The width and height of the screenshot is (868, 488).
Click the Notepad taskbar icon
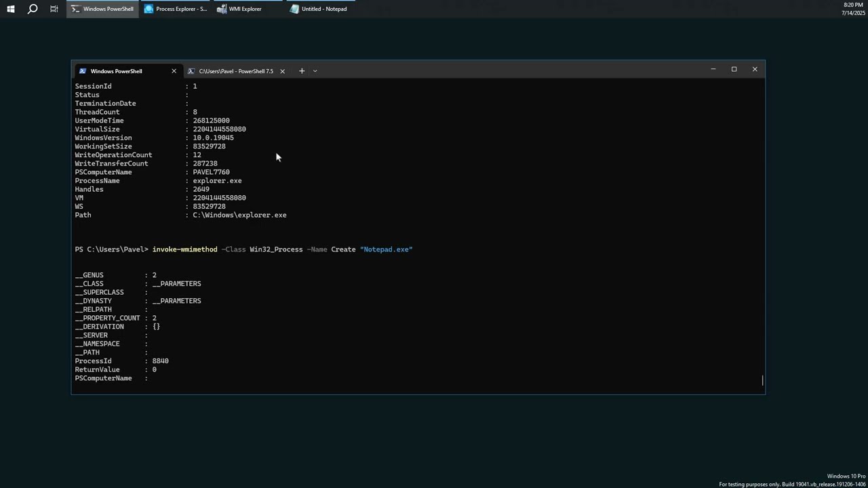pyautogui.click(x=294, y=9)
